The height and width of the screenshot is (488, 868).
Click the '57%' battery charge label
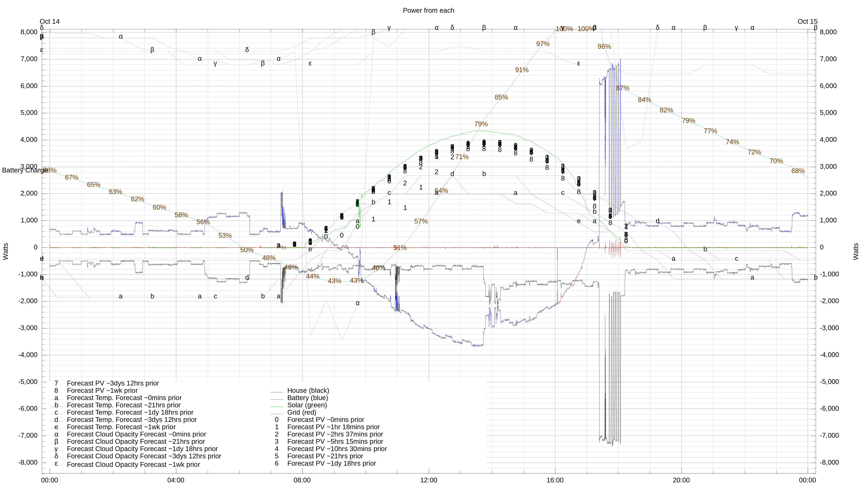tap(421, 222)
